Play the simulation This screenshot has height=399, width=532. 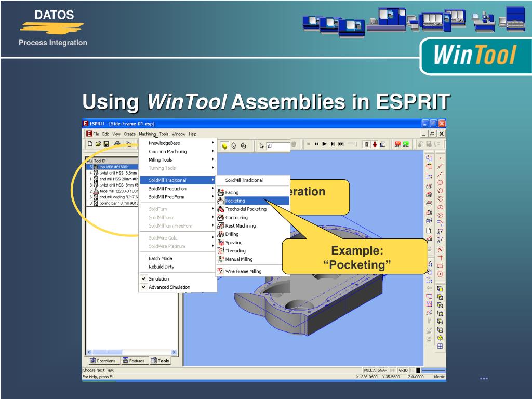324,144
